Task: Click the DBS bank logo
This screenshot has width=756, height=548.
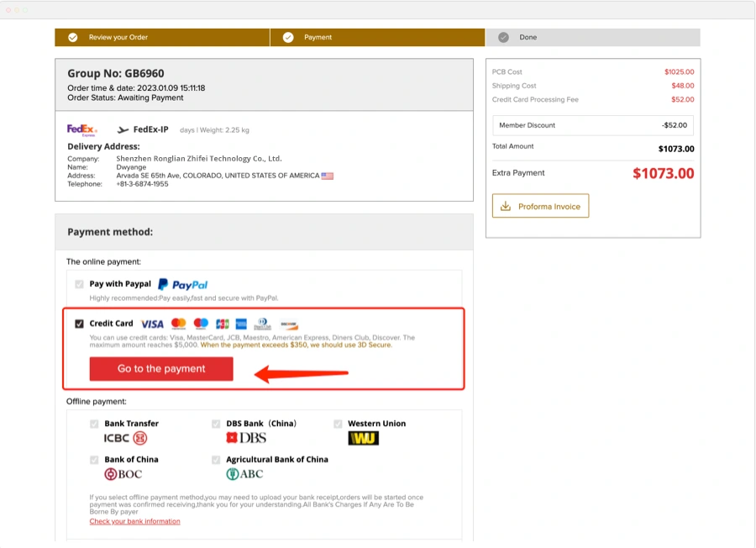Action: pos(245,438)
